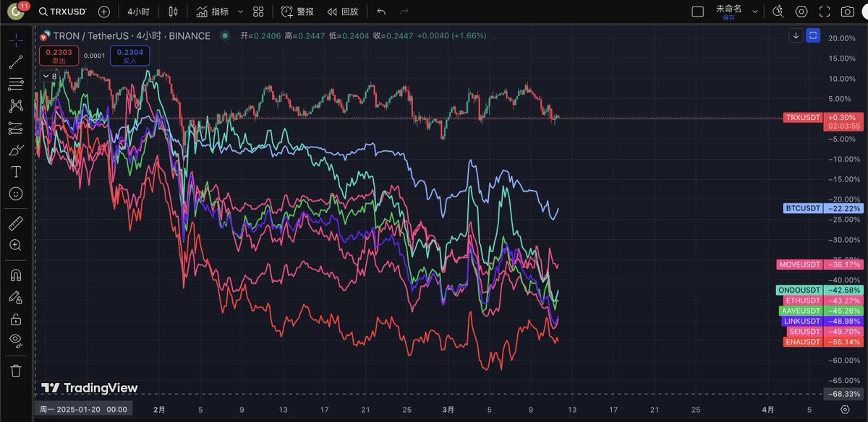Select the trend line drawing tool
Image resolution: width=868 pixels, height=422 pixels.
pyautogui.click(x=15, y=62)
